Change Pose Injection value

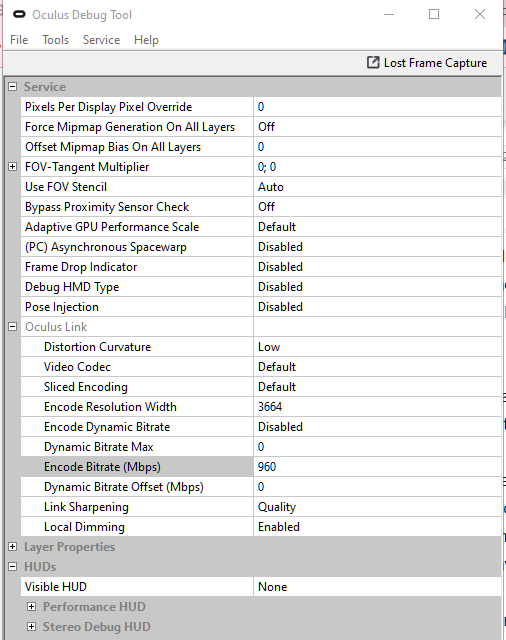pyautogui.click(x=377, y=307)
